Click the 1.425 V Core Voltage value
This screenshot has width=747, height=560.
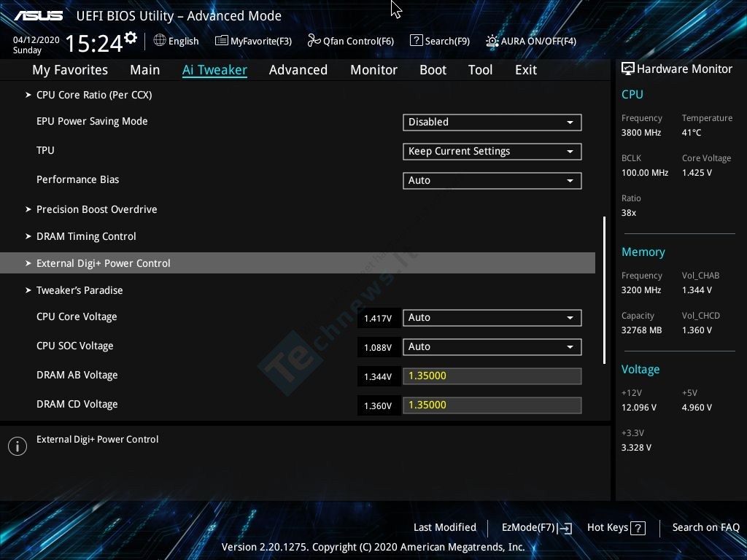(697, 173)
